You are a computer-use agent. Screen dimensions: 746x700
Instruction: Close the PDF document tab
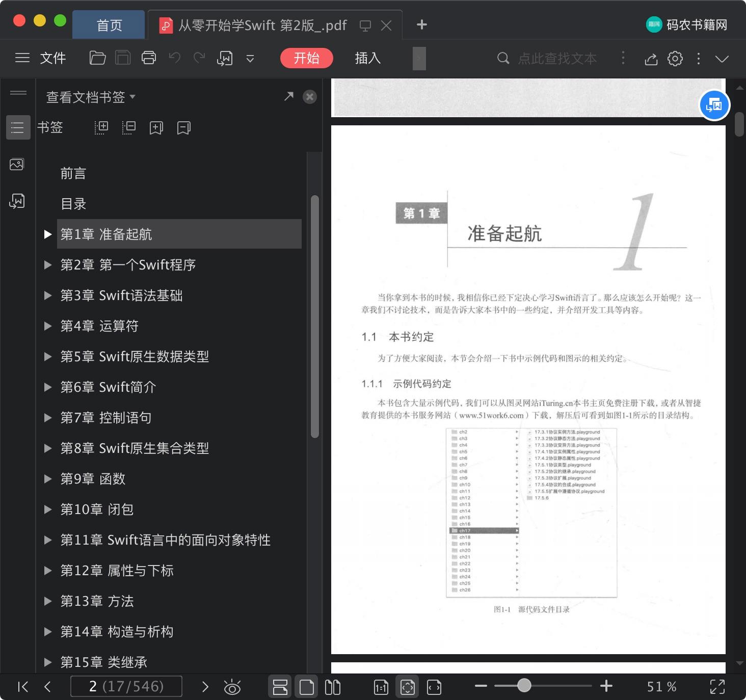pos(386,25)
